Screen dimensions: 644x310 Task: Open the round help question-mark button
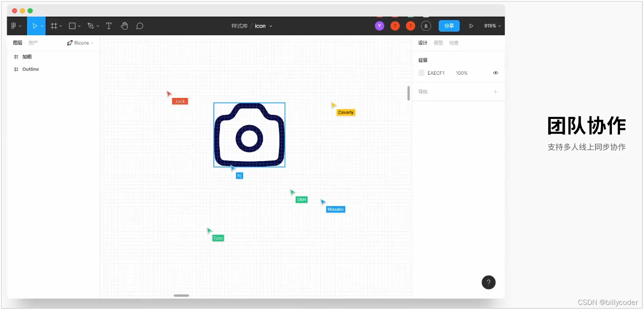[x=488, y=282]
